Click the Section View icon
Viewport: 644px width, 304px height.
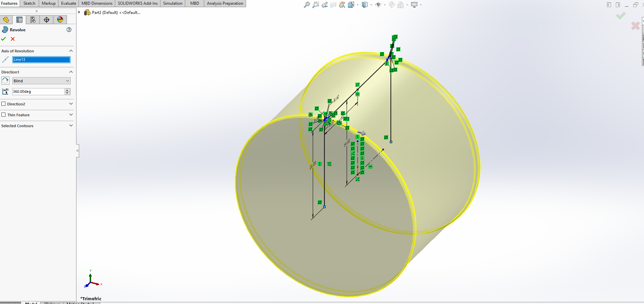click(x=333, y=5)
